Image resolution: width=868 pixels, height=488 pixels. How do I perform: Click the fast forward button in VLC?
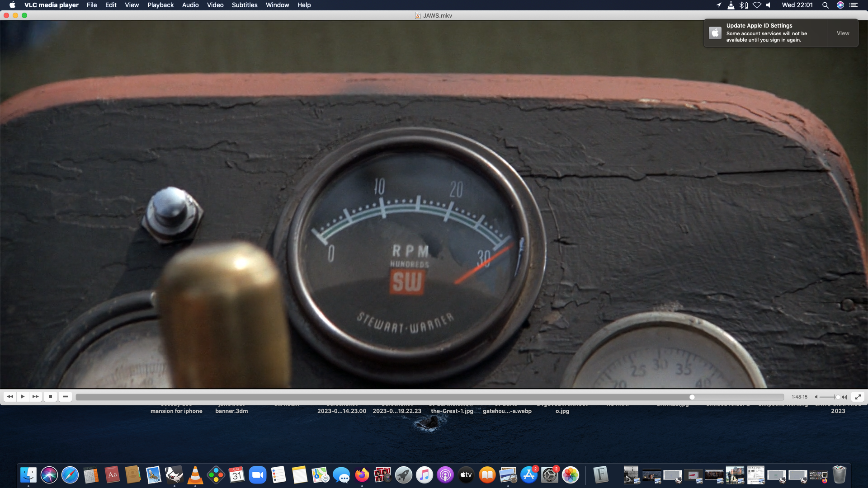tap(36, 397)
